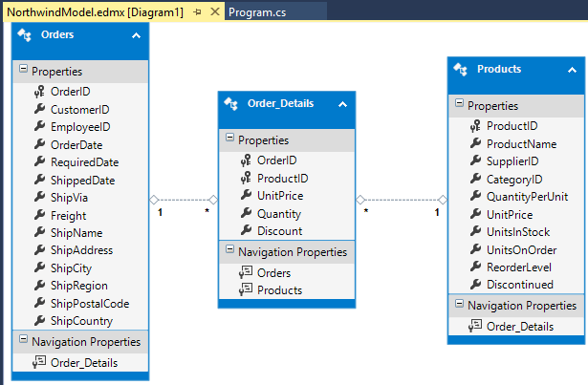Viewport: 588px width, 385px height.
Task: Click wrench icon next to CustomerID
Action: [39, 109]
